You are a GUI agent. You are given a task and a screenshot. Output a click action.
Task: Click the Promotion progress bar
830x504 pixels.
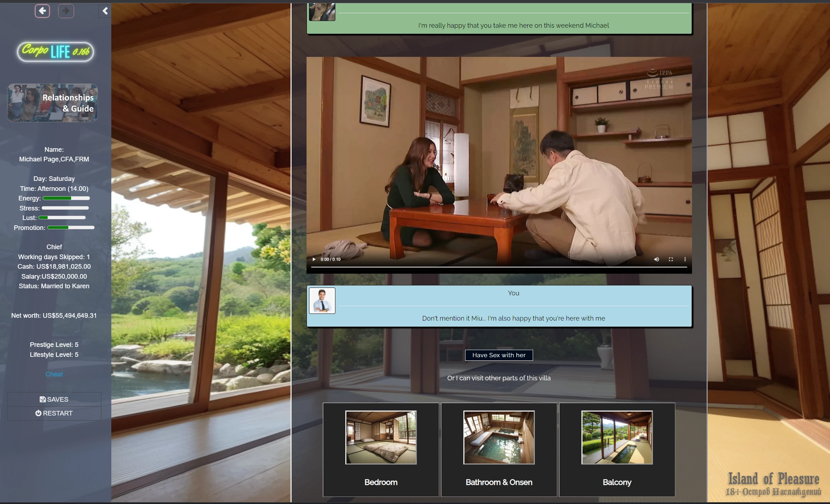(71, 228)
